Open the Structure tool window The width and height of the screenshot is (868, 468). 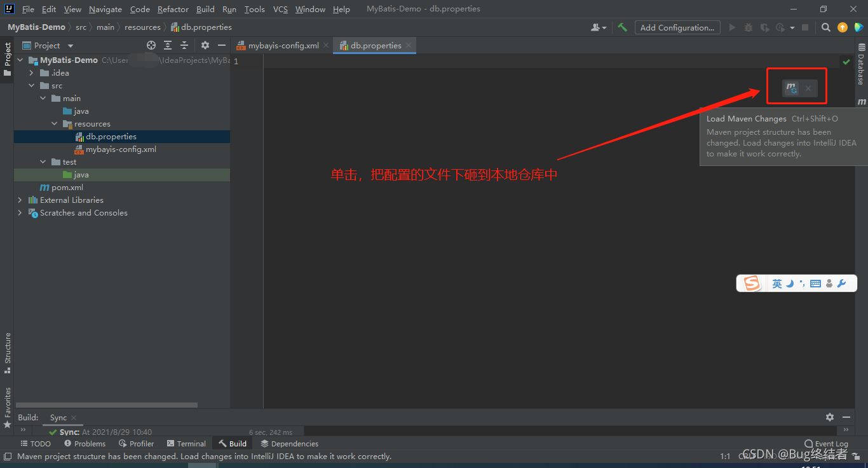[x=7, y=353]
